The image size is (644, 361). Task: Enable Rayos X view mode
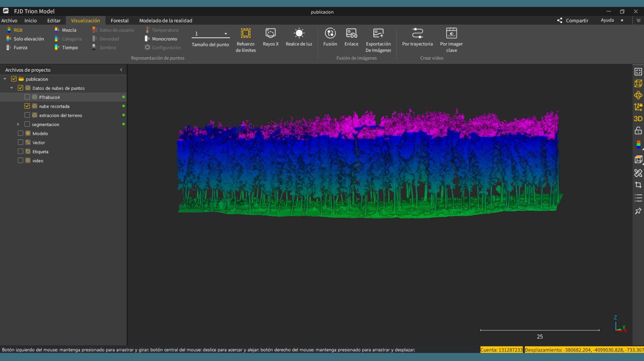click(270, 37)
